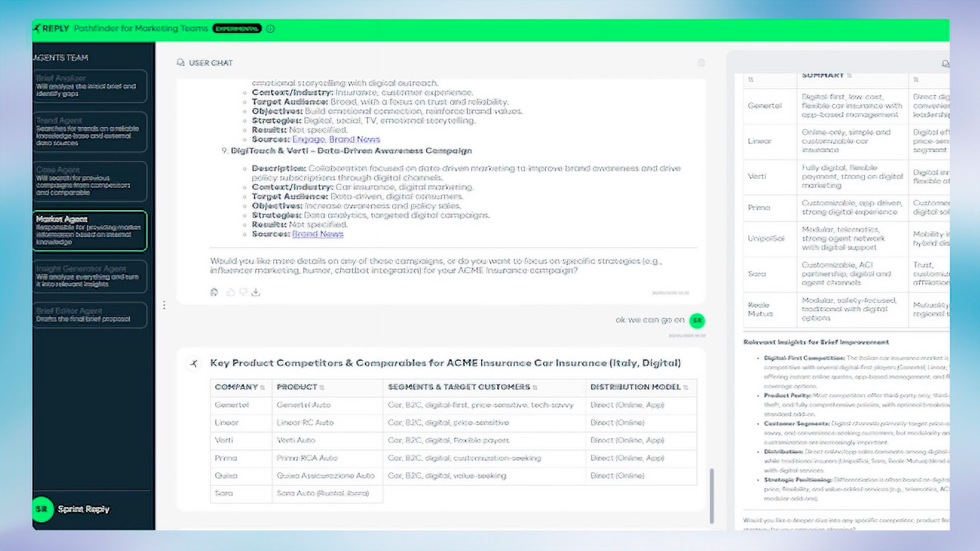Click the SR user avatar in the sidebar
980x551 pixels.
[43, 509]
